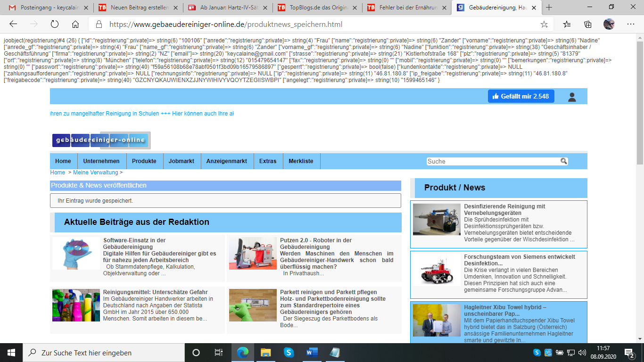Open the browser collections icon
The width and height of the screenshot is (644, 362).
[x=588, y=25]
